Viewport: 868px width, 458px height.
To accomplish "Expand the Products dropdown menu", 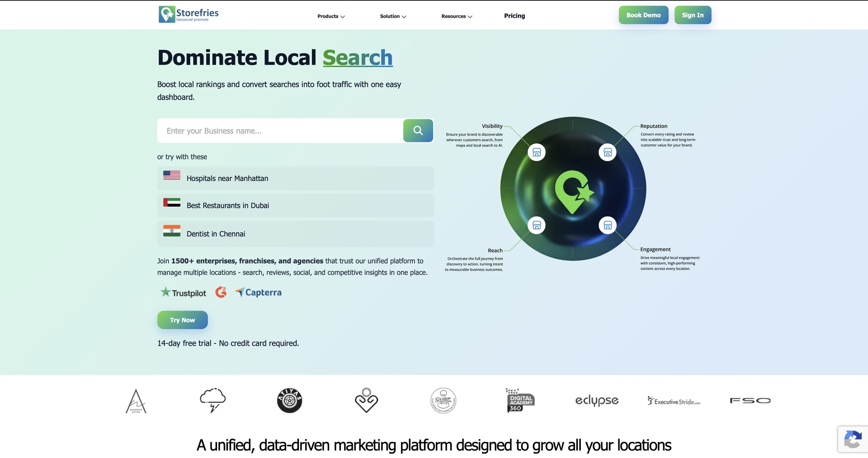I will [x=331, y=16].
